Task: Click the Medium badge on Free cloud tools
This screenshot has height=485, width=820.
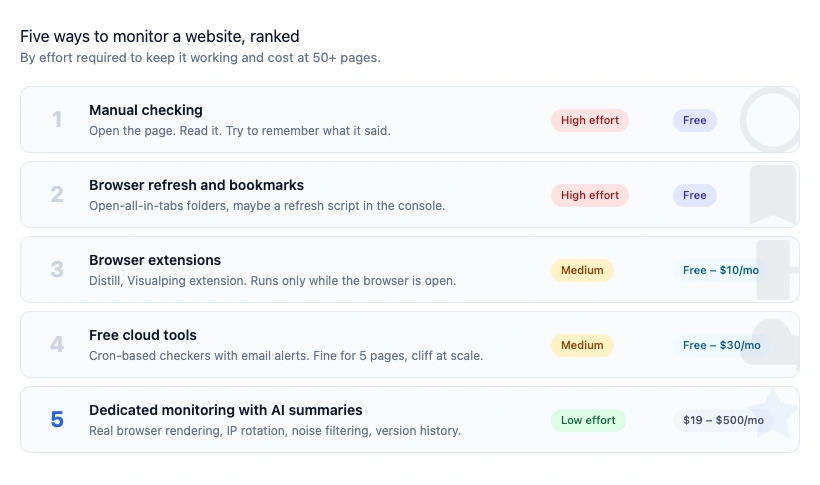Action: click(x=582, y=345)
